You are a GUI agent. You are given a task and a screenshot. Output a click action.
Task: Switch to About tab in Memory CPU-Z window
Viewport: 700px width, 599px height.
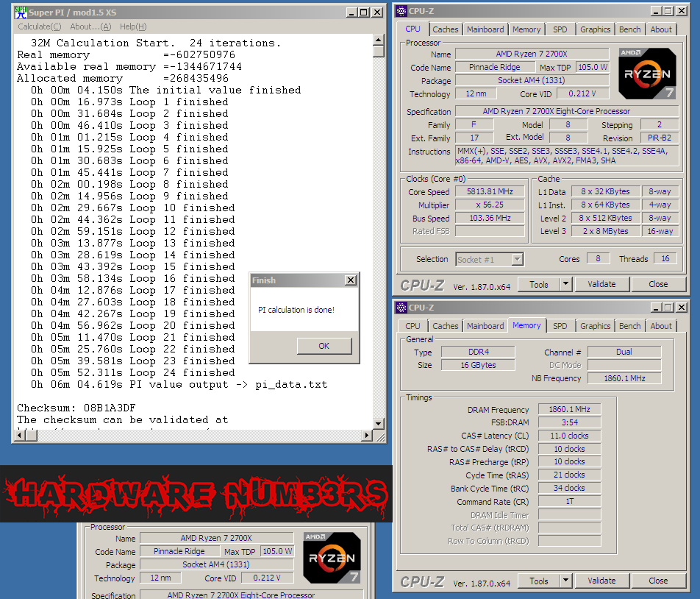tap(661, 326)
